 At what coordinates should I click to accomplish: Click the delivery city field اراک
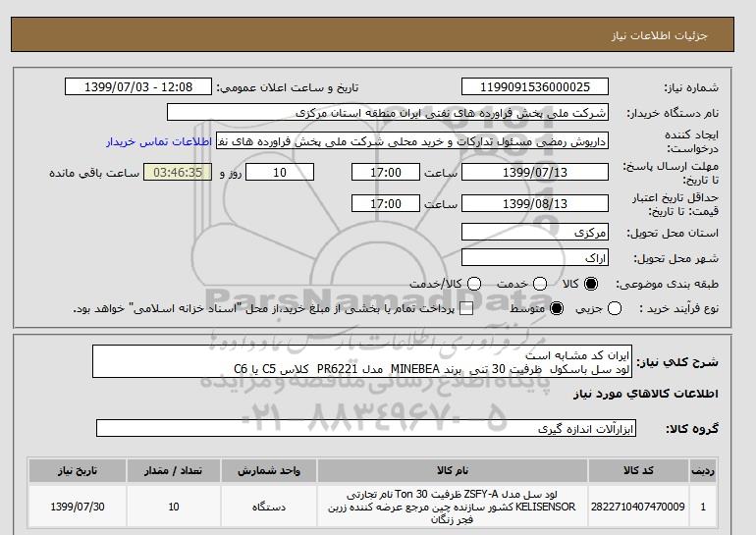coord(535,257)
